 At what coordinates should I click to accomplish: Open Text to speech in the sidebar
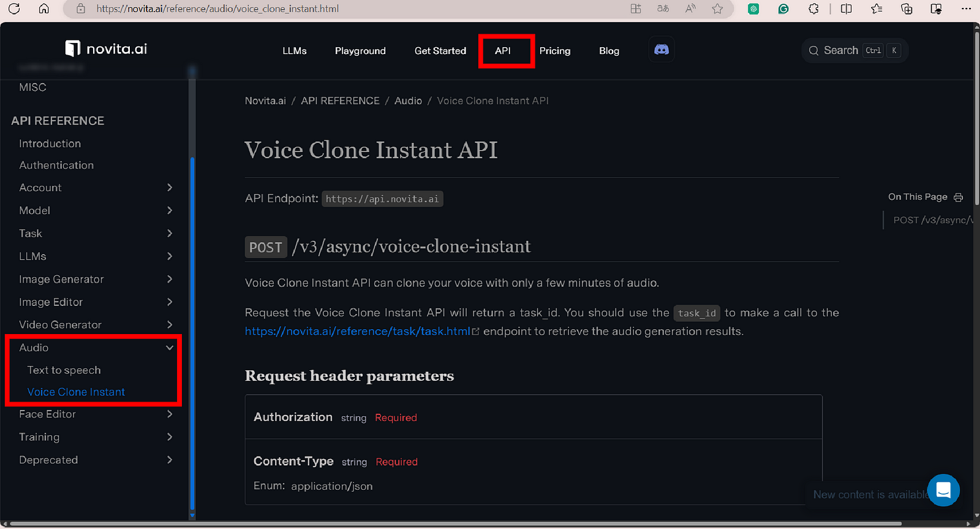click(x=64, y=370)
